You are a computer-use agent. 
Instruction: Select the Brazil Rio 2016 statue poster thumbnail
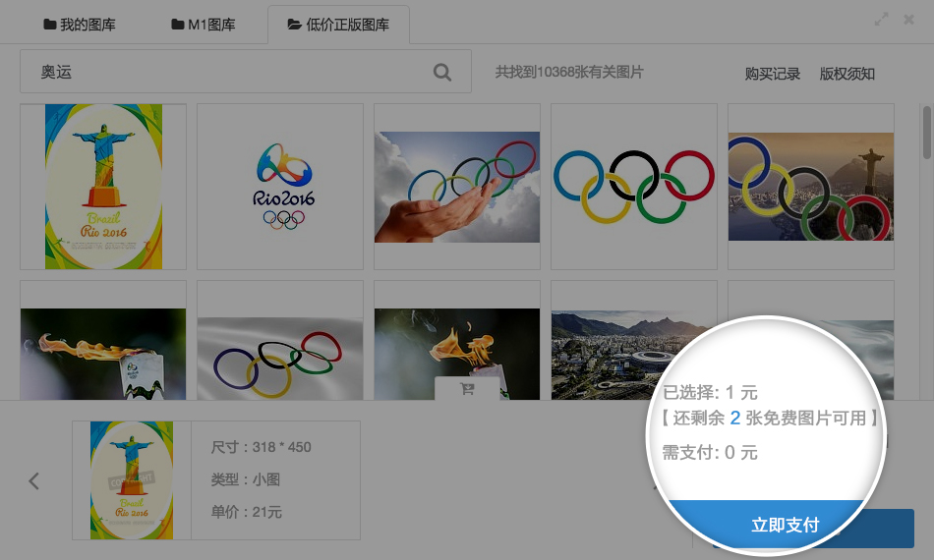tap(103, 187)
